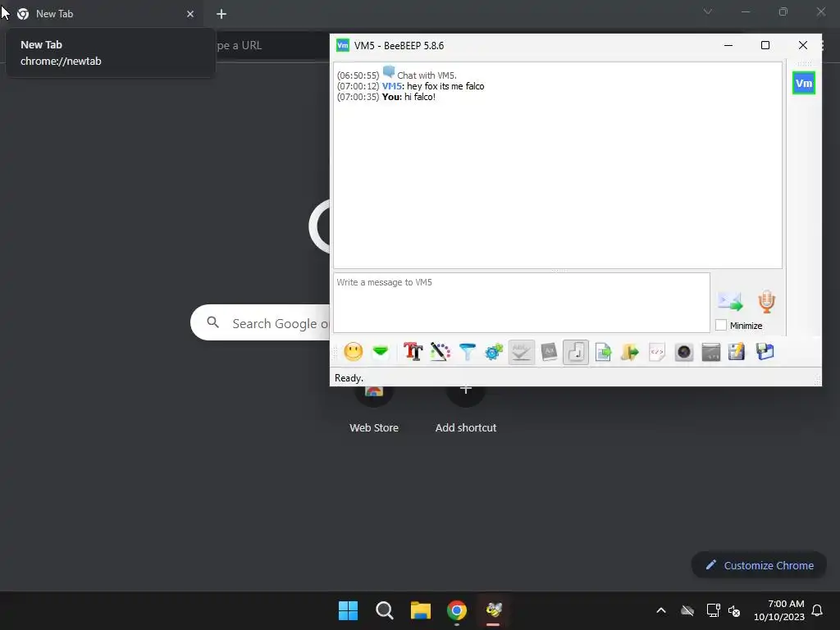Send message with the envelope arrow button
The width and height of the screenshot is (840, 630).
[730, 302]
